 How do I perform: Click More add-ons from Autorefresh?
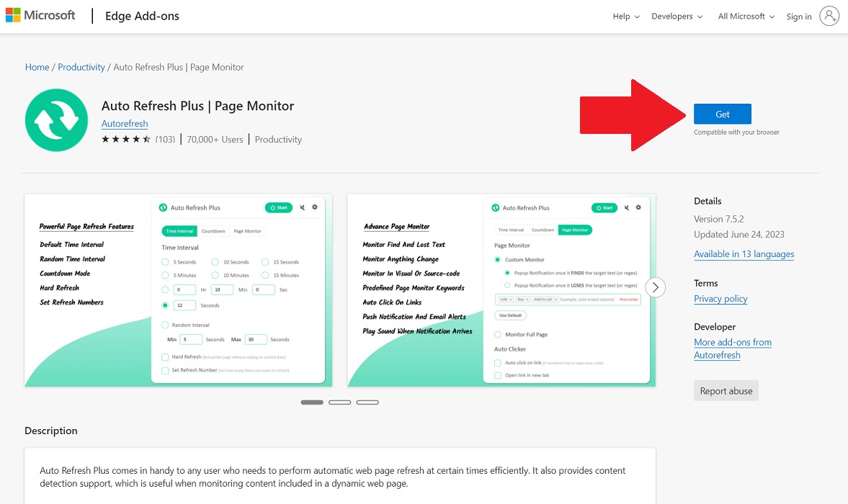coord(733,348)
